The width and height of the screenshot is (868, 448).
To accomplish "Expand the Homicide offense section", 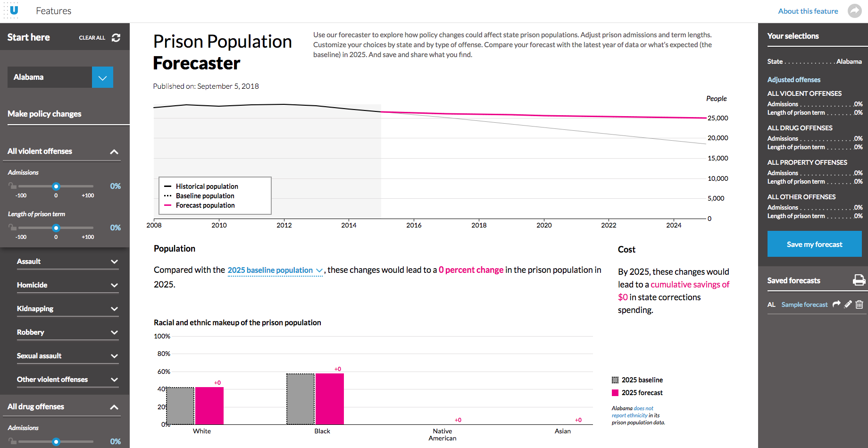I will [x=114, y=285].
